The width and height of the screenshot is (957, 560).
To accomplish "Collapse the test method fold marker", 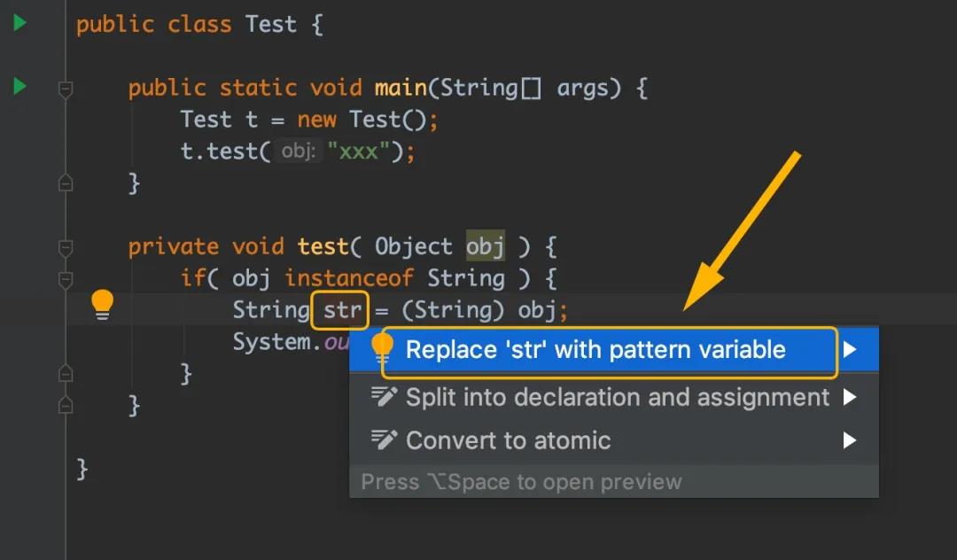I will pyautogui.click(x=66, y=248).
